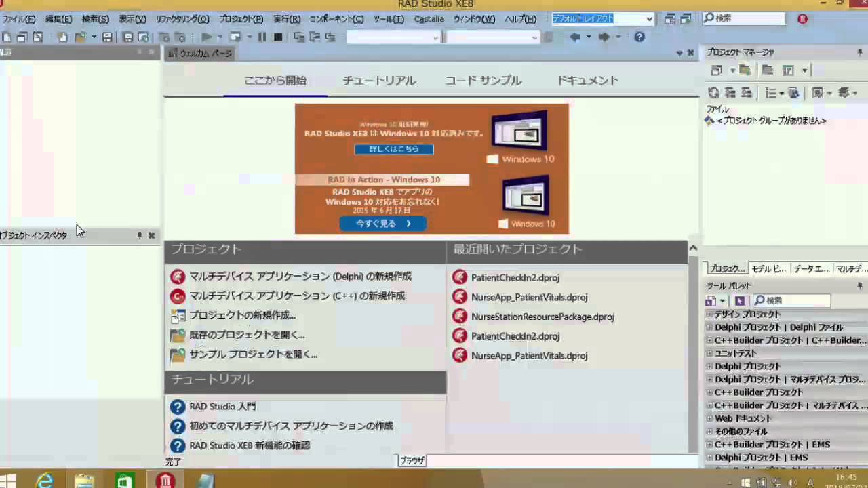The height and width of the screenshot is (488, 868).
Task: Click the back navigation arrow icon
Action: coord(575,37)
